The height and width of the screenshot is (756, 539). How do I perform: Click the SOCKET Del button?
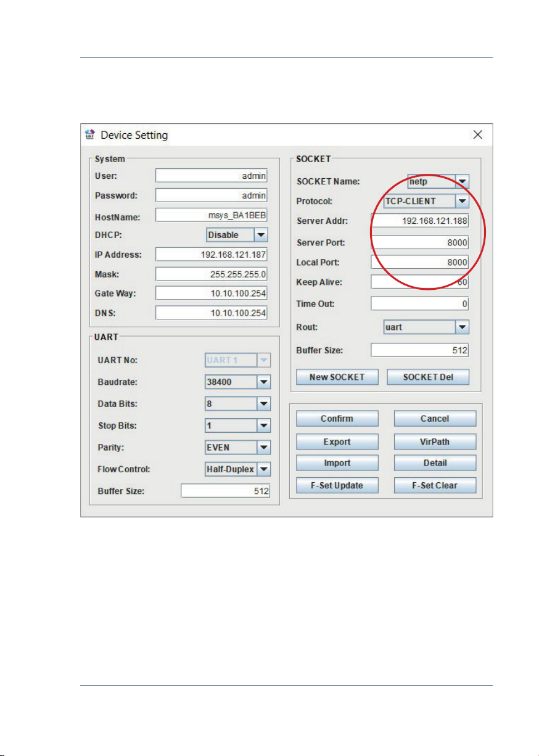click(x=428, y=377)
